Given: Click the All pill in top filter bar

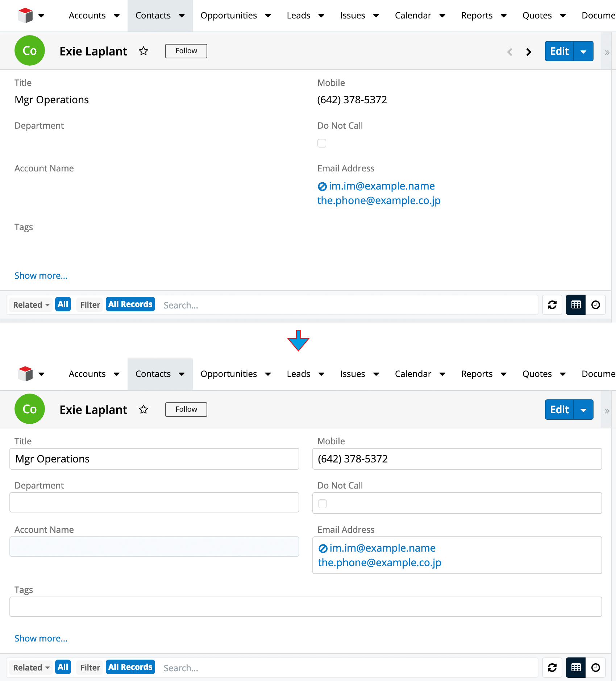Looking at the screenshot, I should pos(63,304).
